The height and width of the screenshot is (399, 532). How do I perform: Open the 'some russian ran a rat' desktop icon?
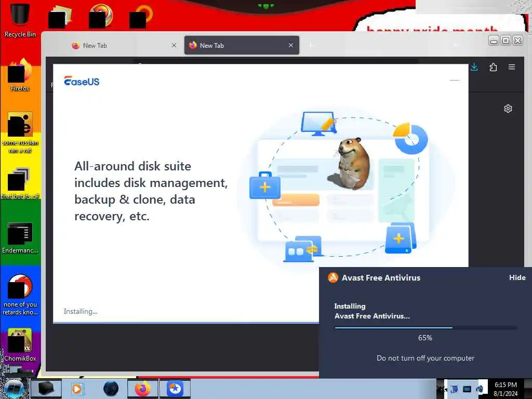point(20,132)
